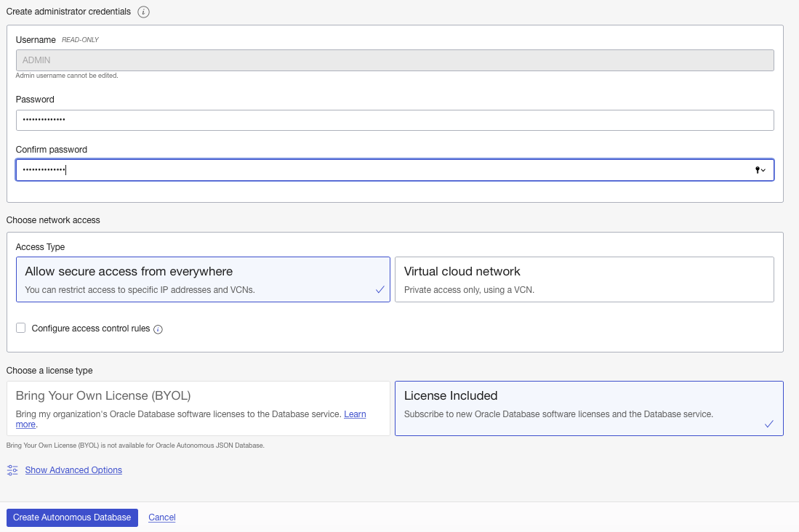
Task: Select Virtual cloud network access type
Action: (584, 279)
